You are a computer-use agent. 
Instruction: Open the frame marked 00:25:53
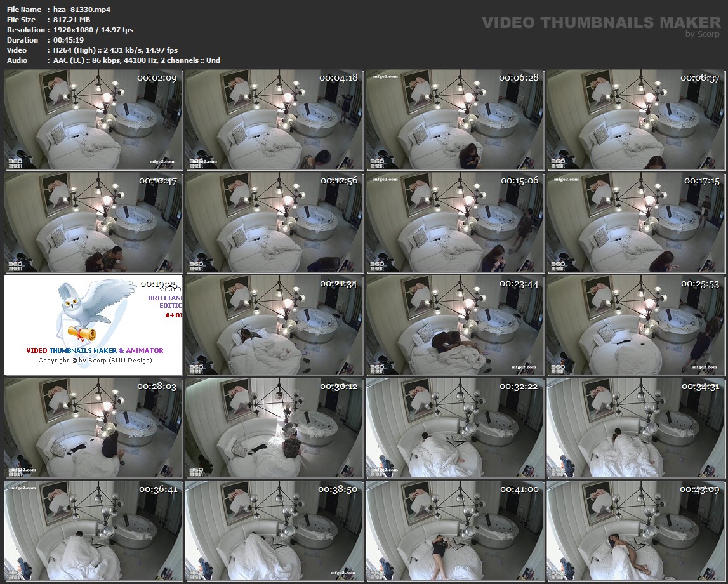point(635,325)
